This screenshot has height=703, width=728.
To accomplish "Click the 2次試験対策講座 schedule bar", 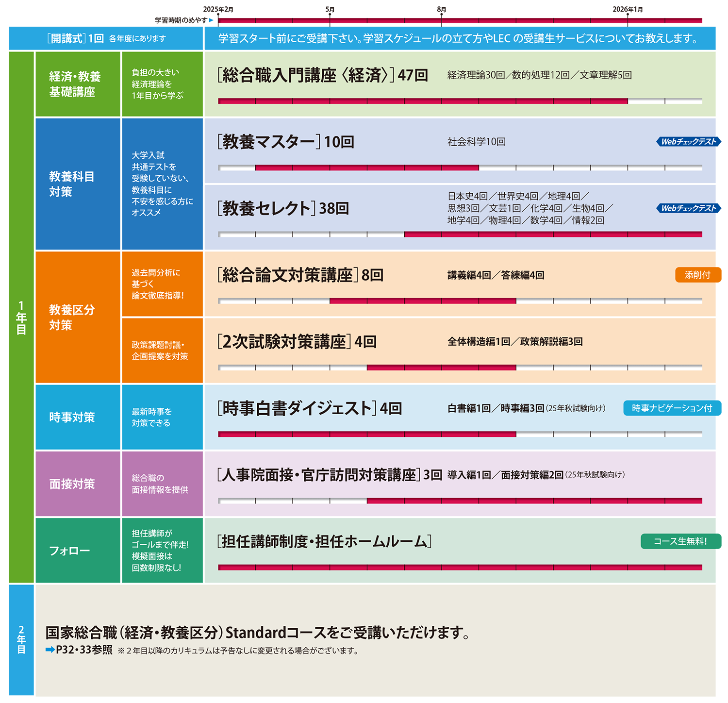I will (460, 368).
